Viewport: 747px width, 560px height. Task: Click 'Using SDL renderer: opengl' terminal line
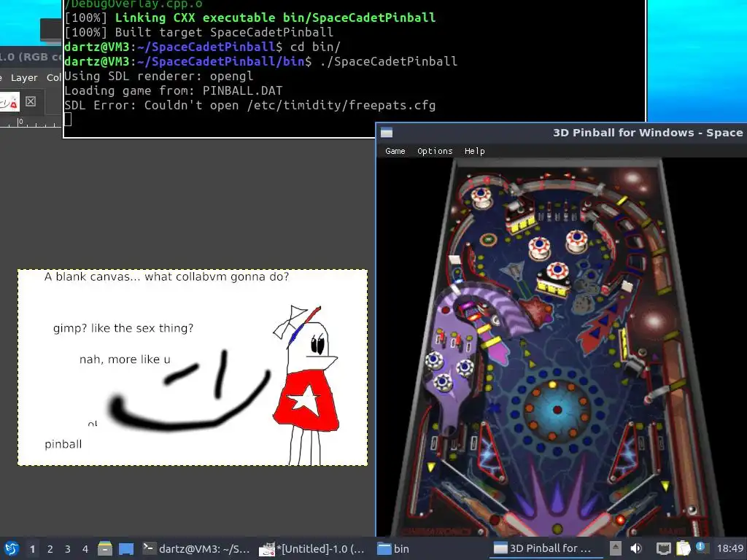click(158, 76)
